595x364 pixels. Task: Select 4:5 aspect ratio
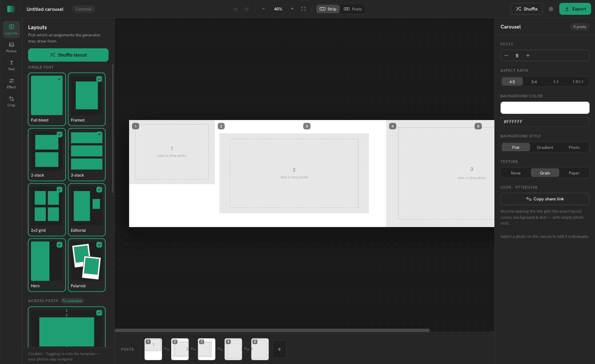click(512, 82)
